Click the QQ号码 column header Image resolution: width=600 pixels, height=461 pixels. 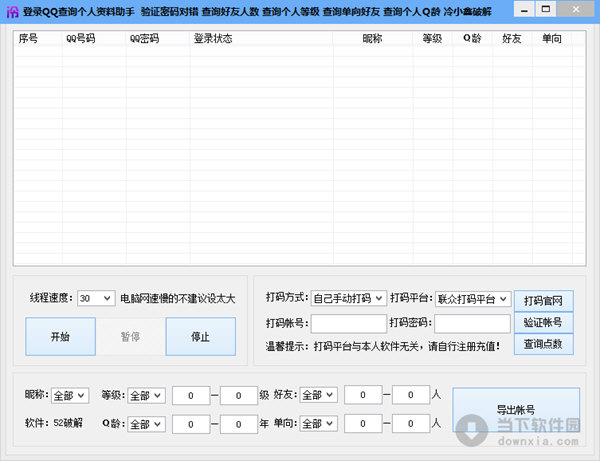94,38
